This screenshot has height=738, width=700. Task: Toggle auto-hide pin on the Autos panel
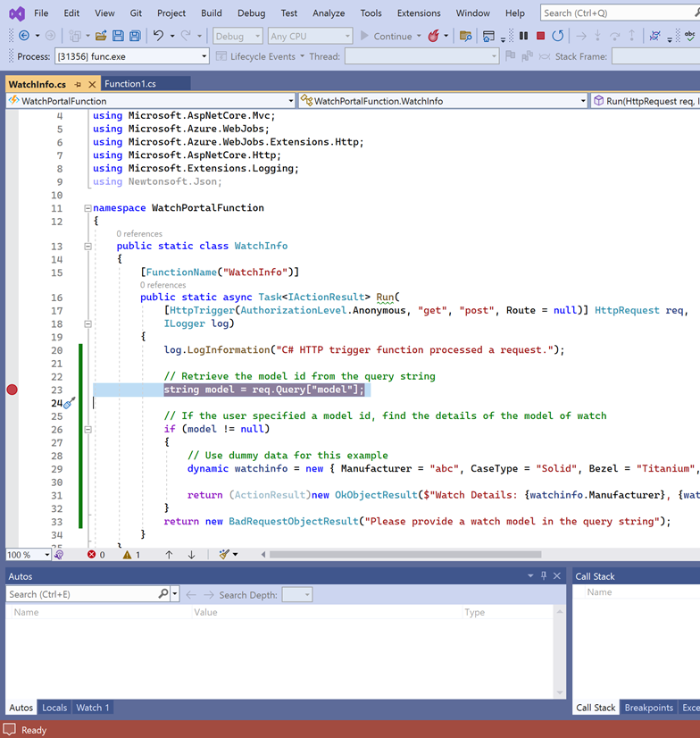click(544, 575)
